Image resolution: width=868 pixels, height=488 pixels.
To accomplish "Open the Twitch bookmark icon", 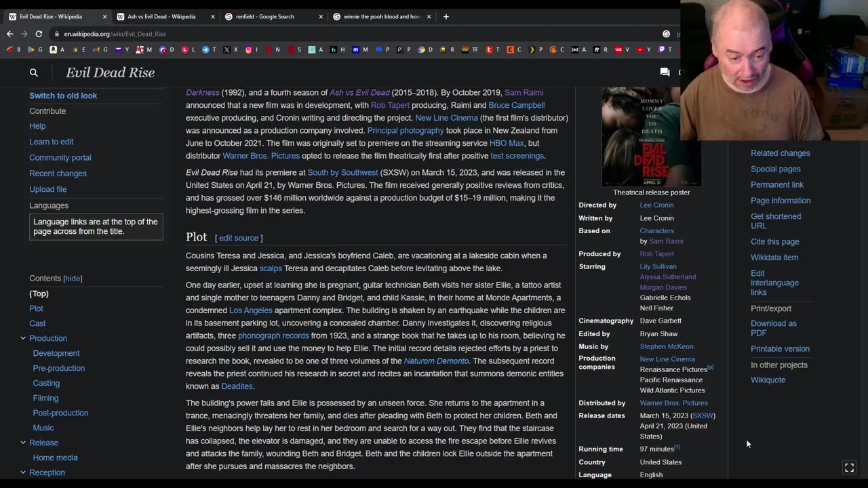I will click(662, 49).
